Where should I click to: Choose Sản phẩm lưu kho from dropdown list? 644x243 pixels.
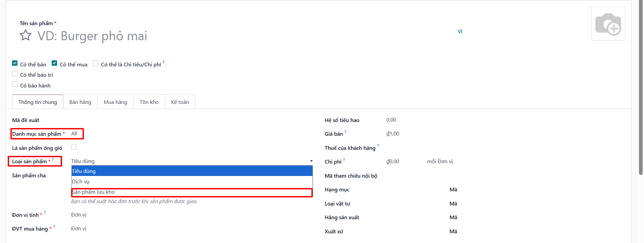tap(192, 192)
